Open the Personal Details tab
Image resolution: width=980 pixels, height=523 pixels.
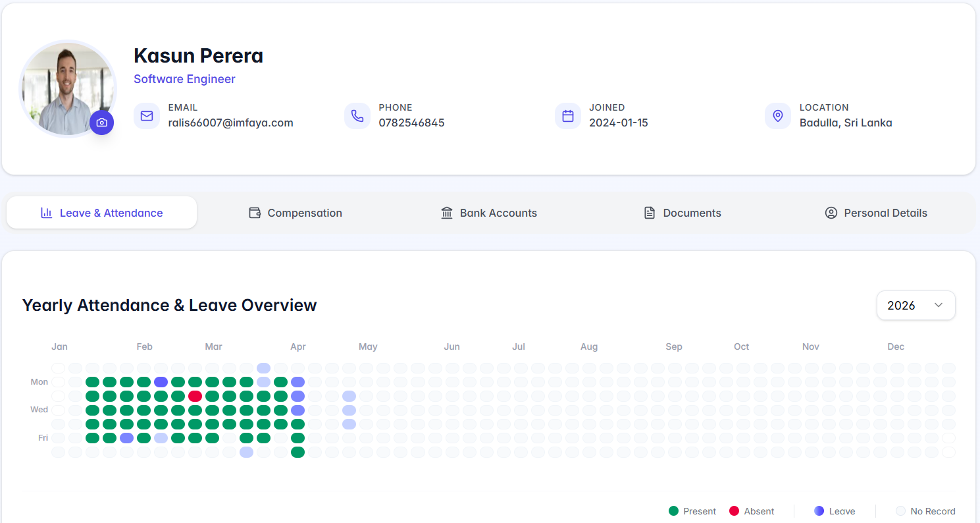point(876,213)
